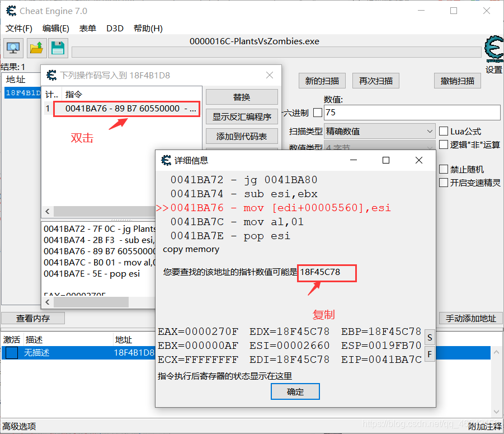The image size is (504, 434).
Task: Click the horizontal scrollbar thumb in opcode list
Action: (x=105, y=211)
